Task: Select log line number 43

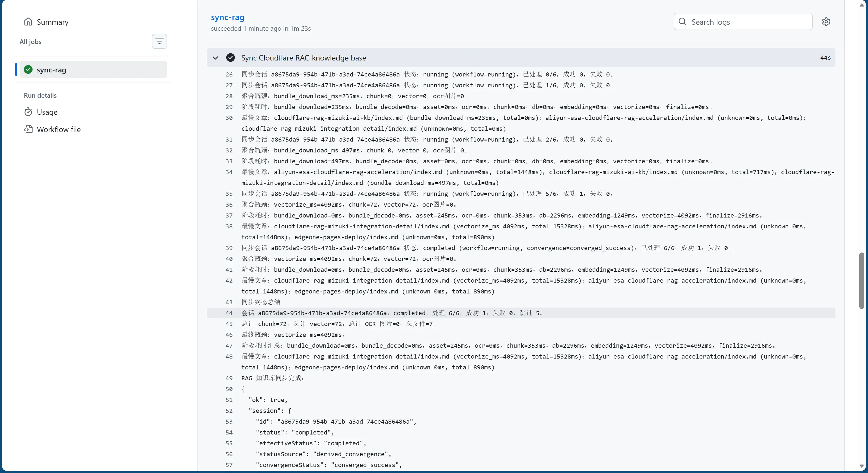Action: (229, 302)
